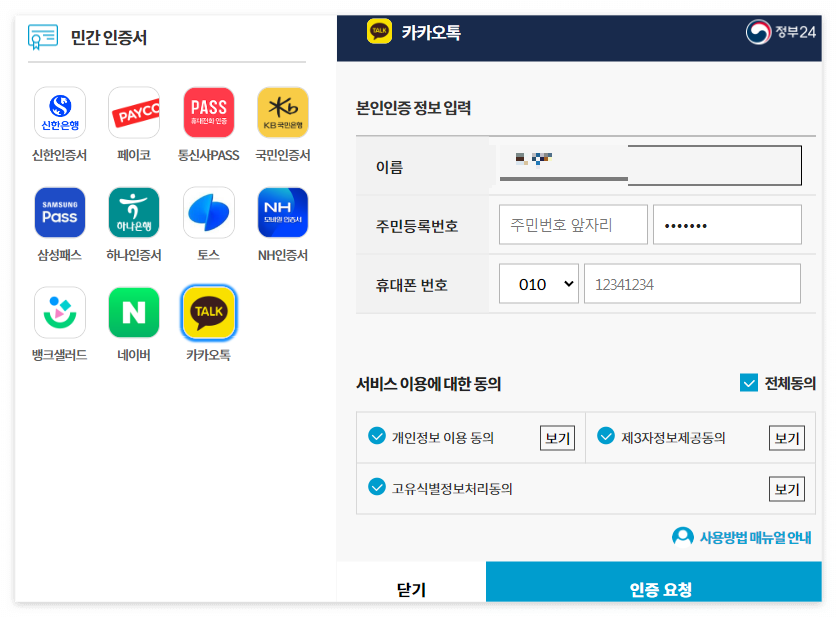Select the Samsung Pass 삼성패스 icon
Screen dimensions: 837x617
tap(60, 212)
